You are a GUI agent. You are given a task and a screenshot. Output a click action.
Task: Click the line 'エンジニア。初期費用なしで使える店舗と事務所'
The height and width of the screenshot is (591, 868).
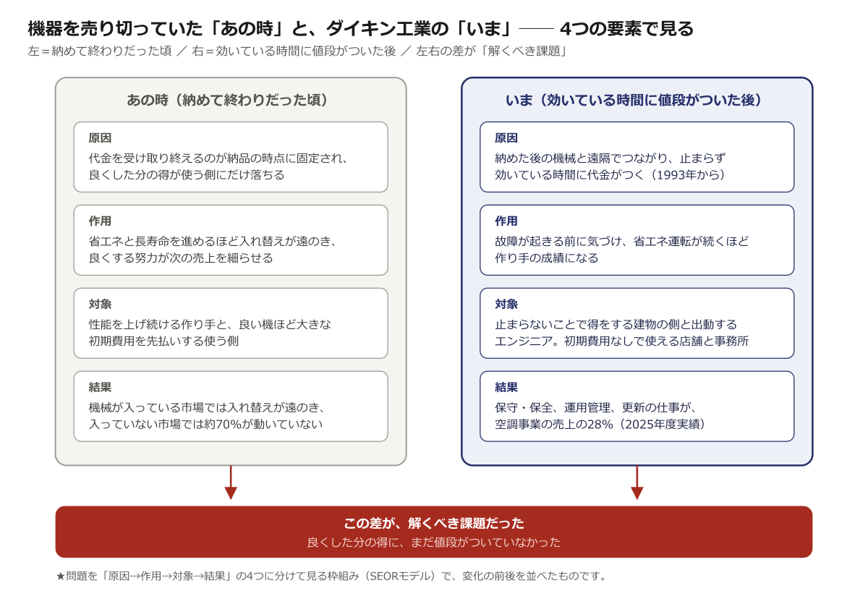pyautogui.click(x=622, y=341)
